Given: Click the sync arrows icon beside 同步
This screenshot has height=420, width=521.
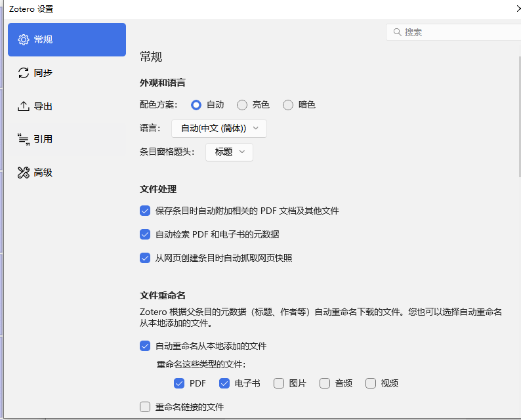Looking at the screenshot, I should pos(23,73).
